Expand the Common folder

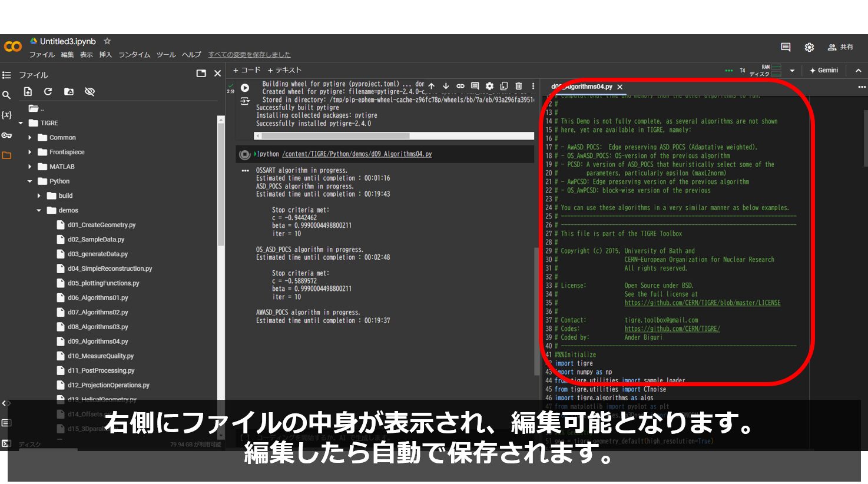31,137
